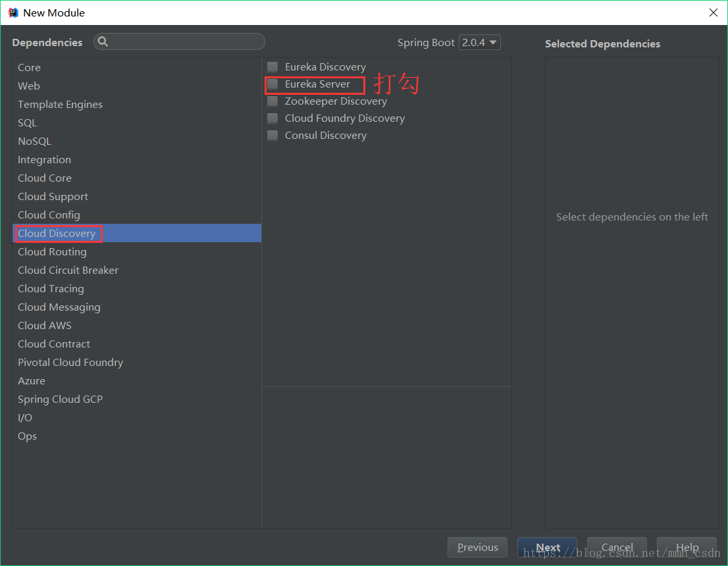Select Cloud Config in the list

(137, 215)
